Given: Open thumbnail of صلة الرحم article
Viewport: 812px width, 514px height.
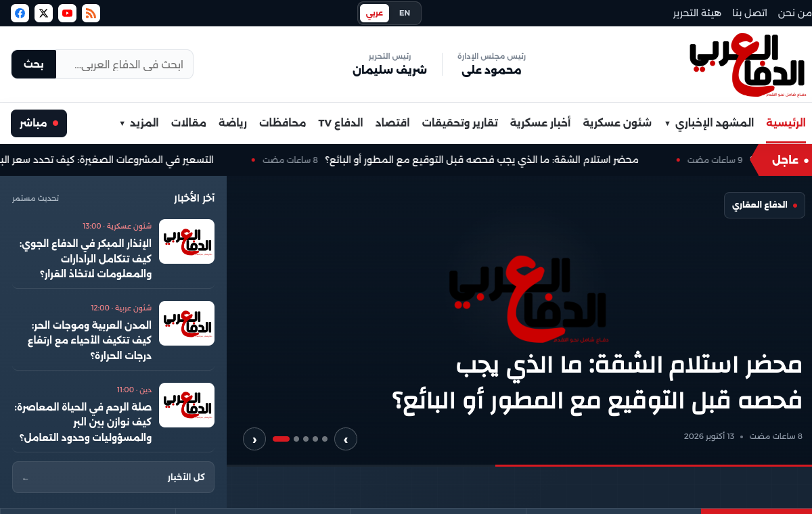Looking at the screenshot, I should 187,405.
